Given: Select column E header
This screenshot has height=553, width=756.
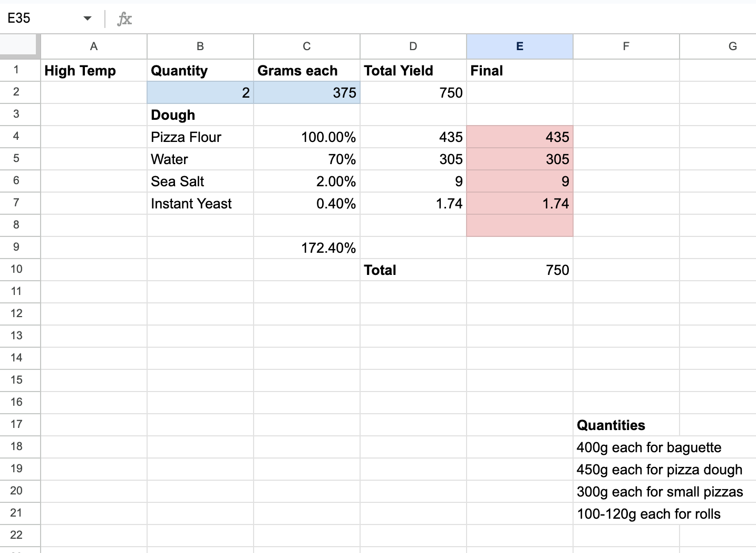Looking at the screenshot, I should coord(519,46).
